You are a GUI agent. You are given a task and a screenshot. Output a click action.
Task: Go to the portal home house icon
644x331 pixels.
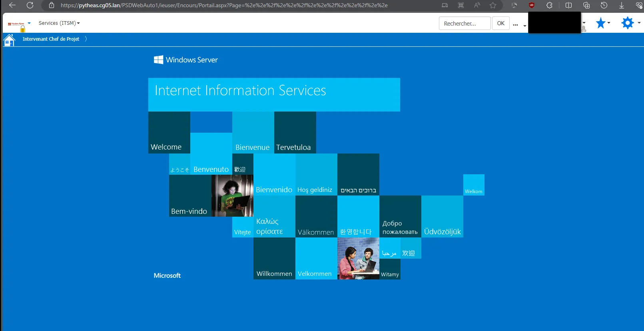(x=9, y=40)
